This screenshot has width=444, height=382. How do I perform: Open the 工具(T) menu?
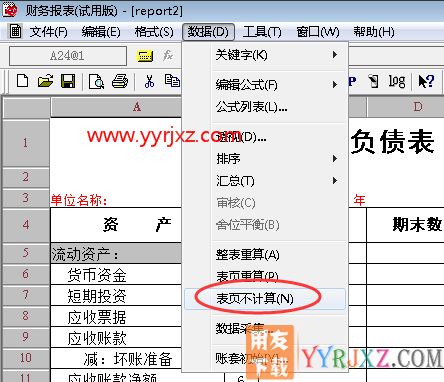click(262, 32)
